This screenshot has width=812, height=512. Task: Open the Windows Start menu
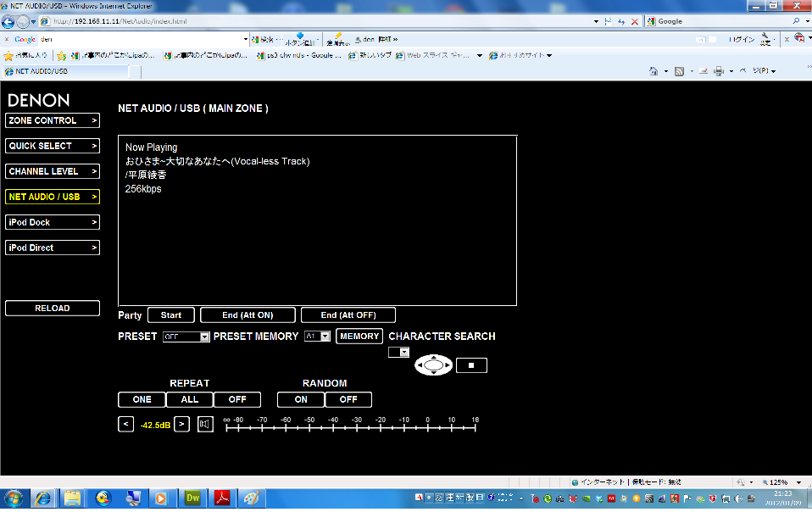click(x=14, y=499)
